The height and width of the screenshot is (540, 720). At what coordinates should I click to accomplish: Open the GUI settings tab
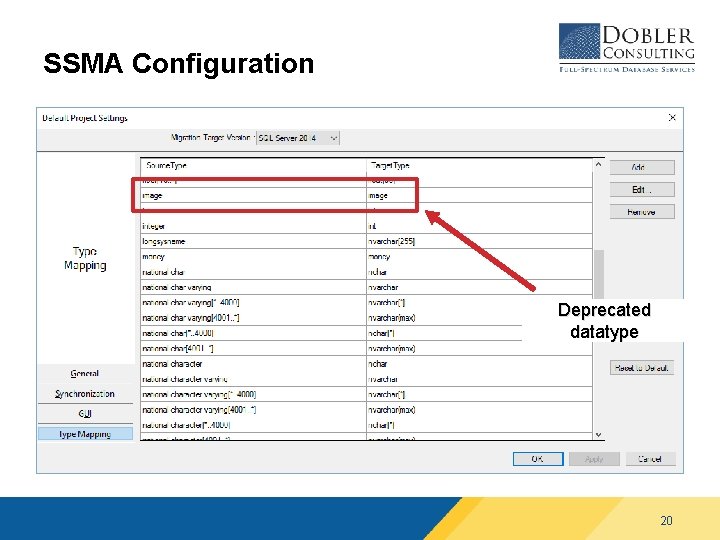tap(85, 414)
